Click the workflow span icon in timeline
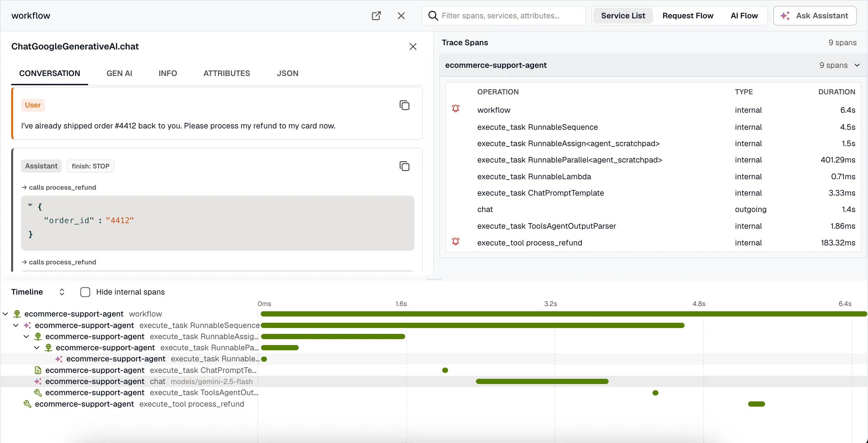 tap(17, 314)
